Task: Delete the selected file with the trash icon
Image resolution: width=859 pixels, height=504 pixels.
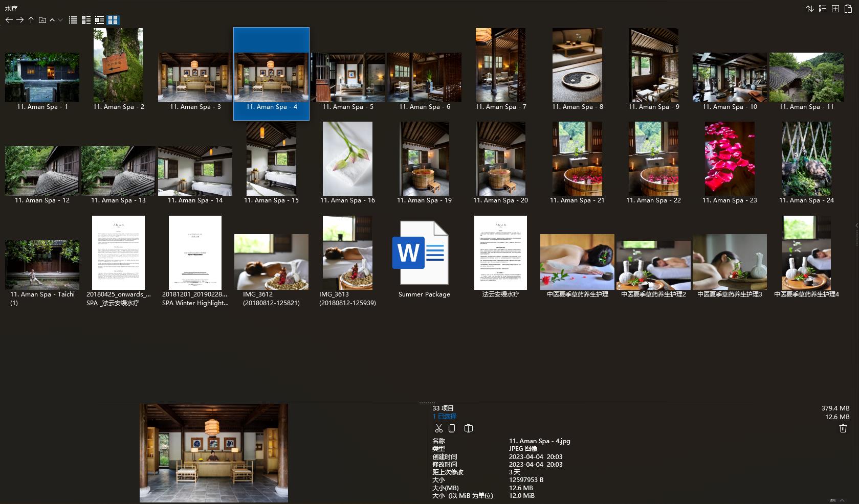Action: pos(843,428)
